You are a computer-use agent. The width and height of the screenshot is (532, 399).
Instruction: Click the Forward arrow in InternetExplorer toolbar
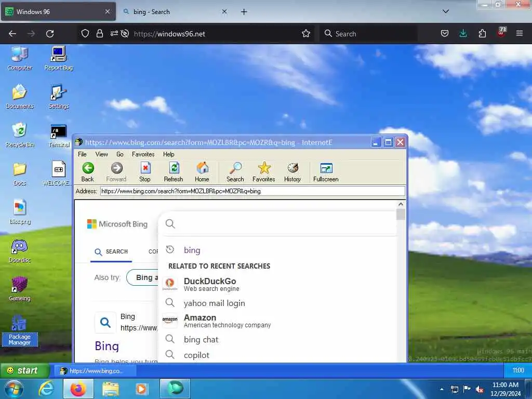coord(116,172)
